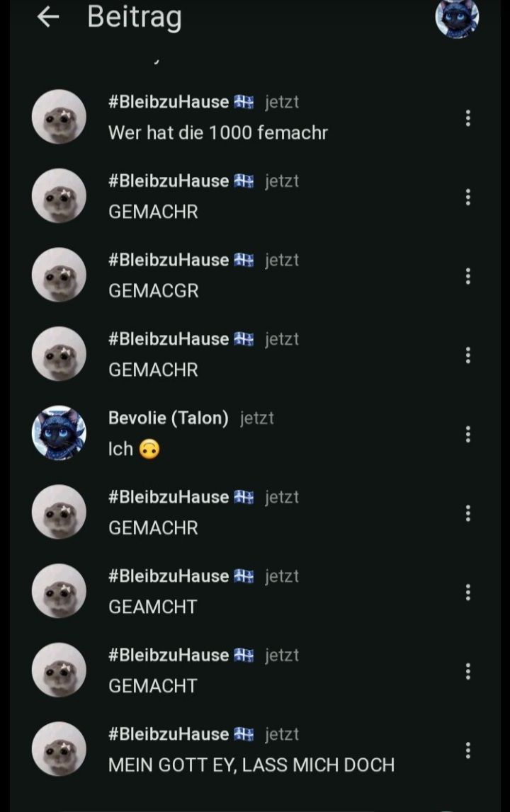The width and height of the screenshot is (510, 812).
Task: Open three-dot menu for first GEMACHR comment
Action: coord(468,197)
